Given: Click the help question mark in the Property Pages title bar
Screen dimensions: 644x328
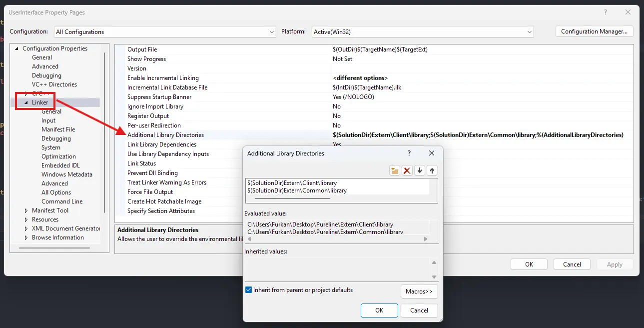Looking at the screenshot, I should pos(606,12).
